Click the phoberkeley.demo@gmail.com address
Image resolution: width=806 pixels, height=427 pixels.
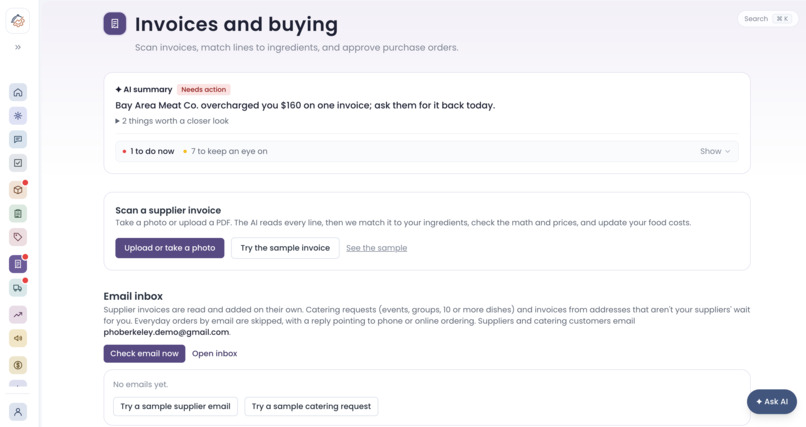(166, 332)
